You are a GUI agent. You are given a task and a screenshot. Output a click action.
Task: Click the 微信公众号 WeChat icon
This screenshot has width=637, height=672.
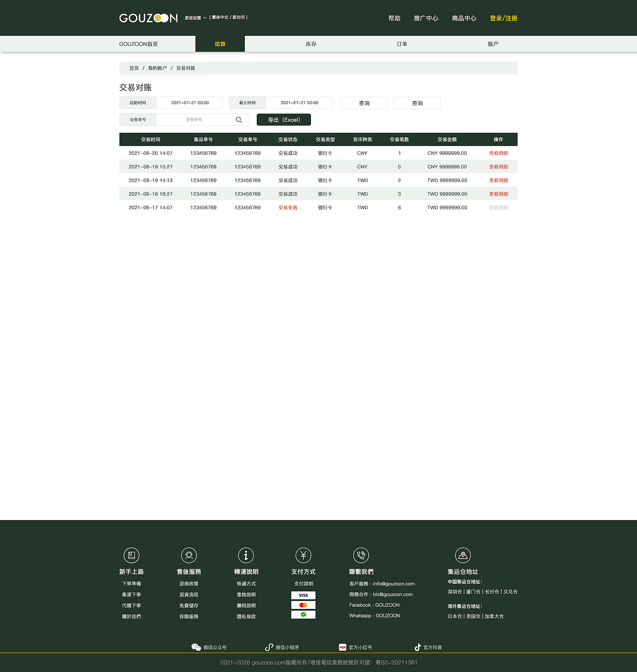(x=196, y=647)
